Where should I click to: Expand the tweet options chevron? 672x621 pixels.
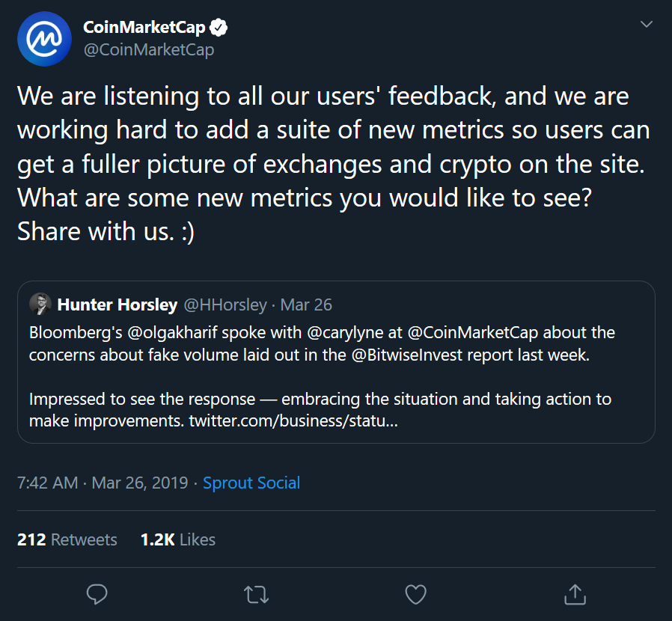click(647, 25)
